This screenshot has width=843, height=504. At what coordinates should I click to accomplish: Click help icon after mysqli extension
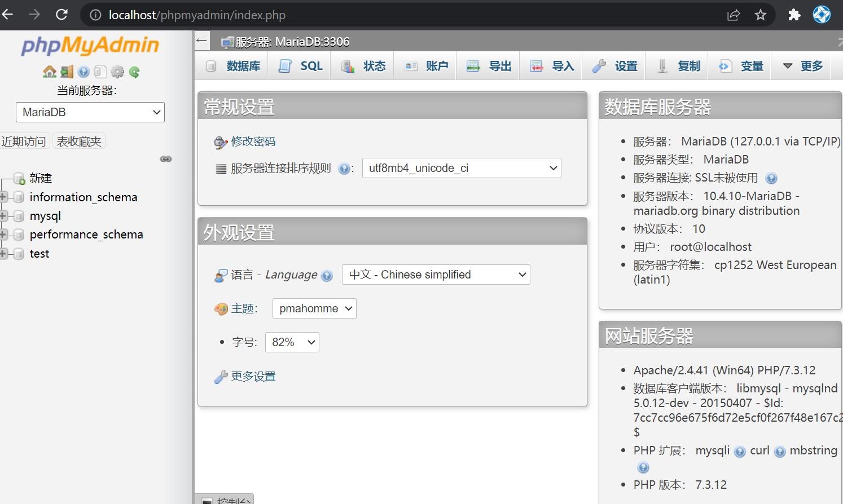point(740,452)
